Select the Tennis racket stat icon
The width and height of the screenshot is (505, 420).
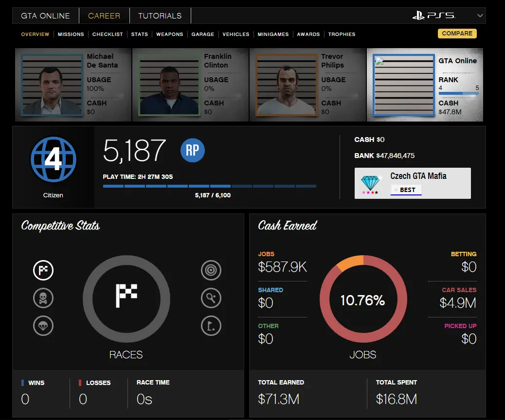pos(211,297)
